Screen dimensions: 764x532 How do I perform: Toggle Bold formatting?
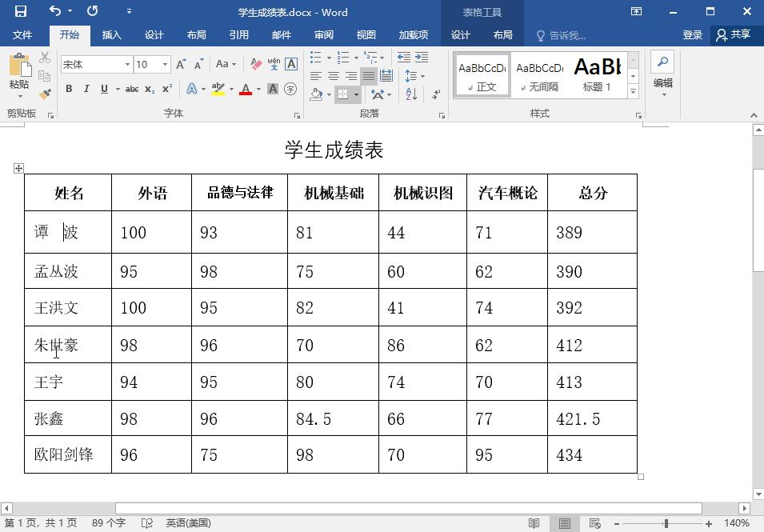(x=69, y=89)
